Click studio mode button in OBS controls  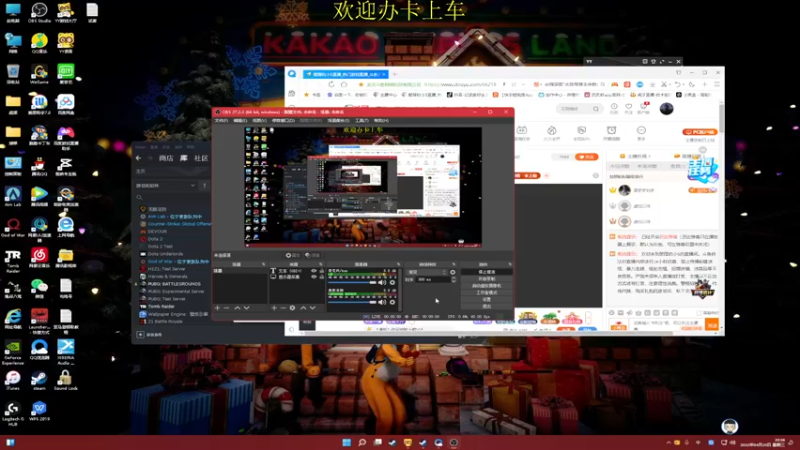487,292
